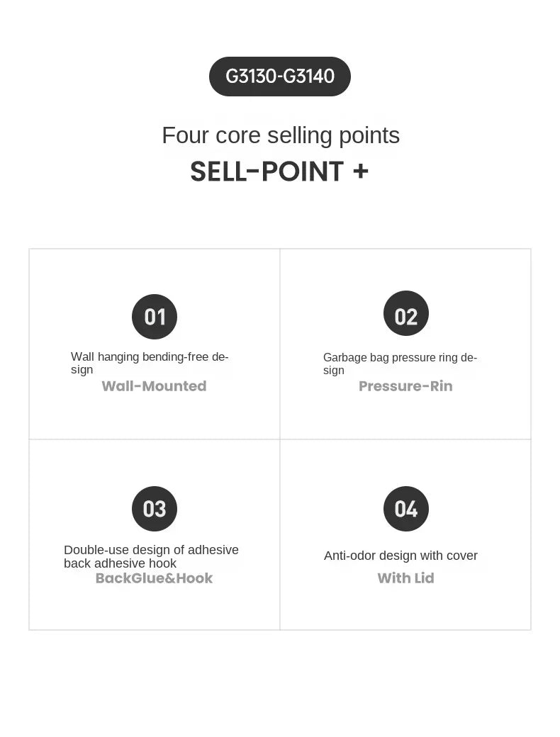Click the Four core selling points title
The height and width of the screenshot is (737, 560).
coord(281,135)
